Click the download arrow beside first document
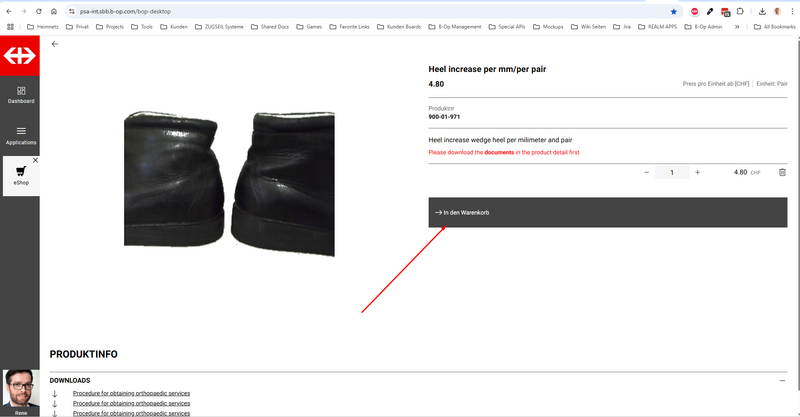Viewport: 800px width, 417px height. 55,393
